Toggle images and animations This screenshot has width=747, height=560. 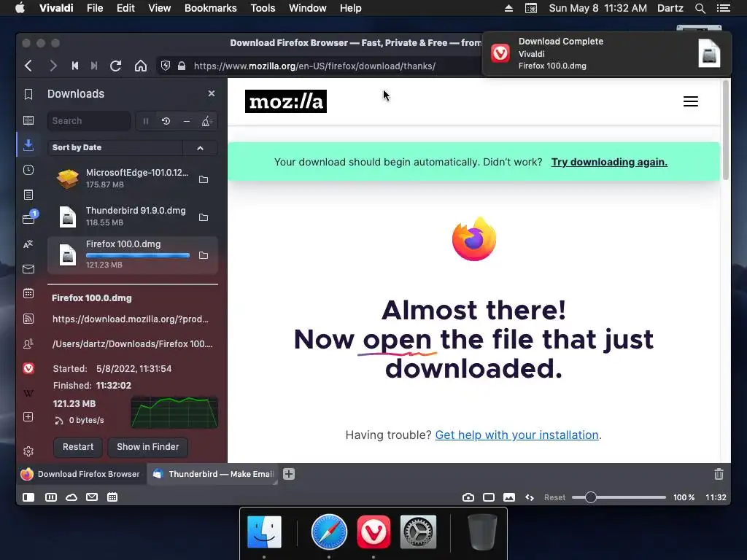click(x=509, y=497)
